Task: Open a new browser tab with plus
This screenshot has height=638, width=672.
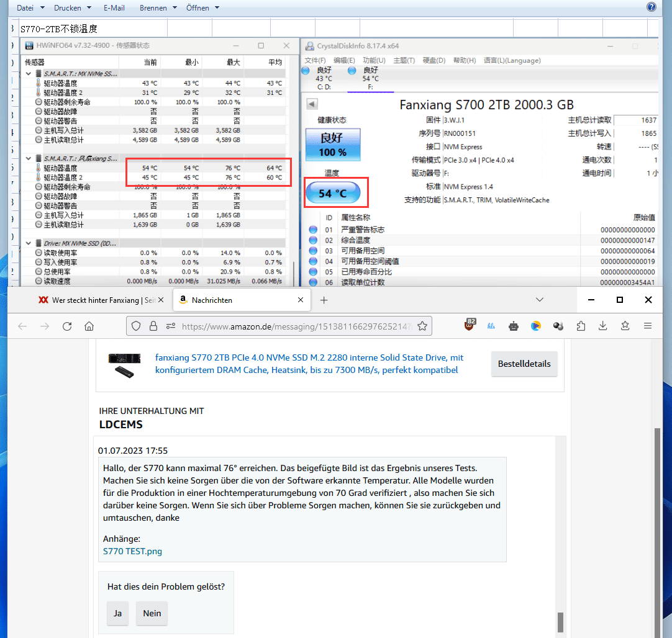Action: coord(324,300)
